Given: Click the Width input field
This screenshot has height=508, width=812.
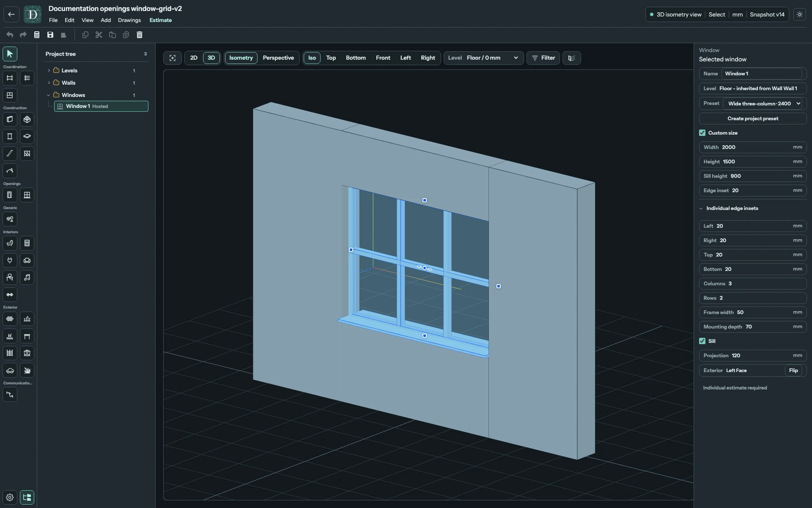Looking at the screenshot, I should coord(753,147).
